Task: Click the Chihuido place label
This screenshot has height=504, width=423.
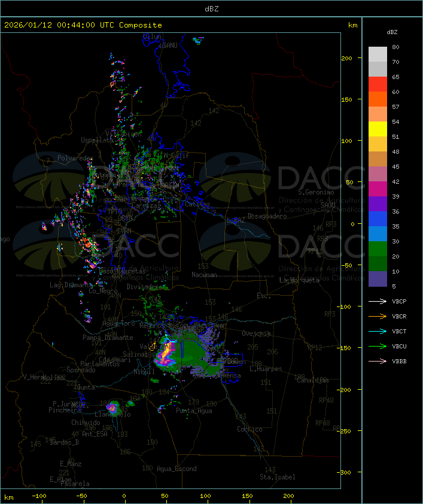Action: (x=86, y=423)
